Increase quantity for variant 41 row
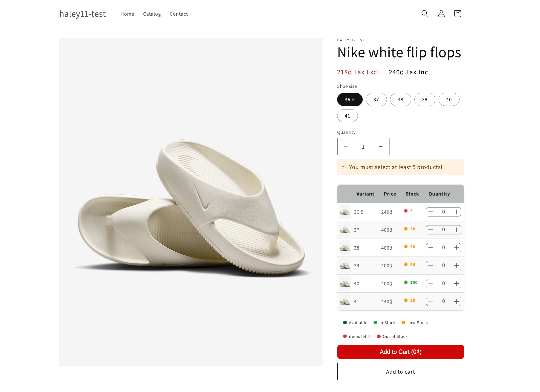540x392 pixels. coord(456,302)
